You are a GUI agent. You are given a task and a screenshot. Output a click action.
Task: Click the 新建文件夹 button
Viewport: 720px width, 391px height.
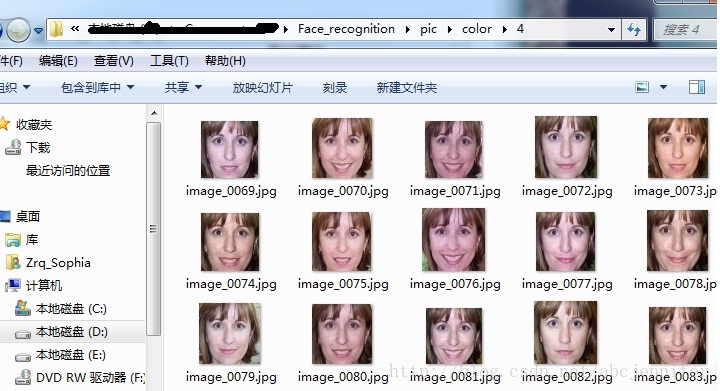[x=407, y=87]
